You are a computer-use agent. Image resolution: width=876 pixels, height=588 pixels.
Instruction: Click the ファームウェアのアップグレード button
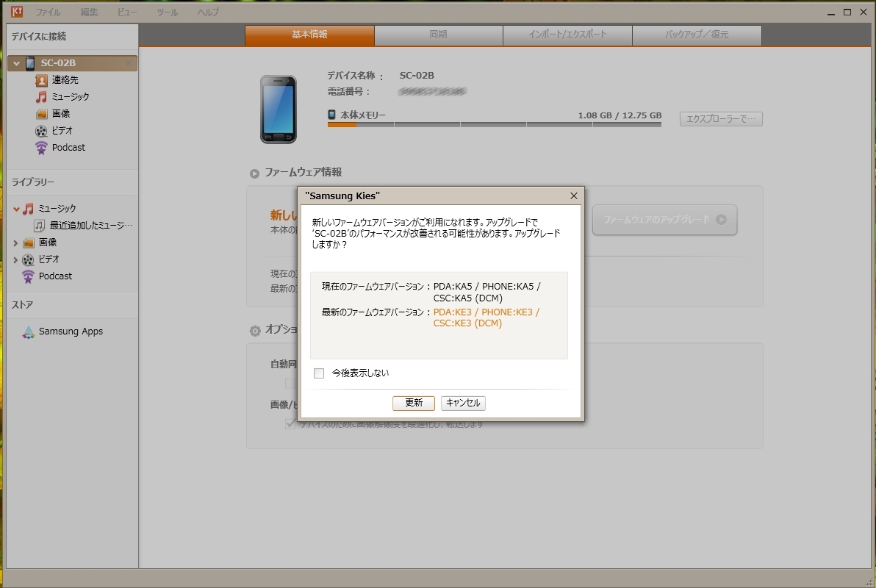(x=665, y=220)
